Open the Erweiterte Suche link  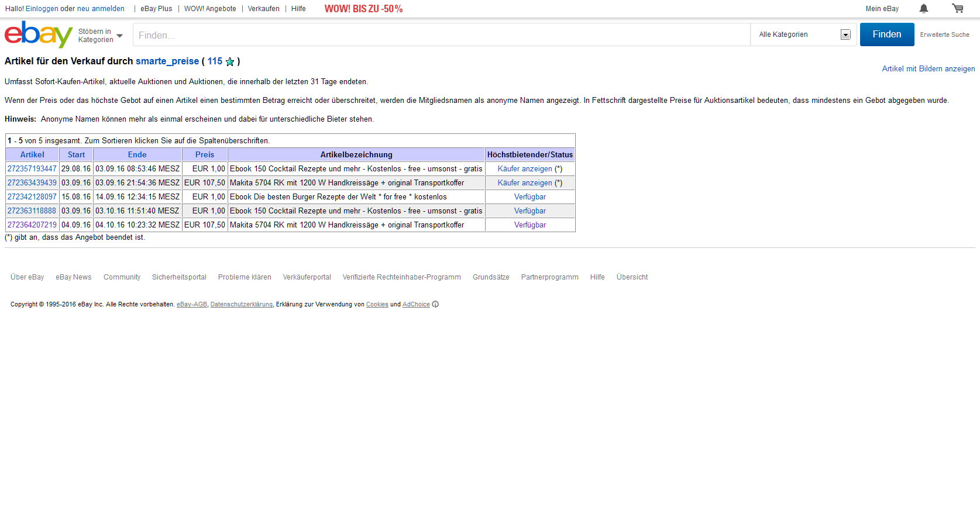click(944, 35)
